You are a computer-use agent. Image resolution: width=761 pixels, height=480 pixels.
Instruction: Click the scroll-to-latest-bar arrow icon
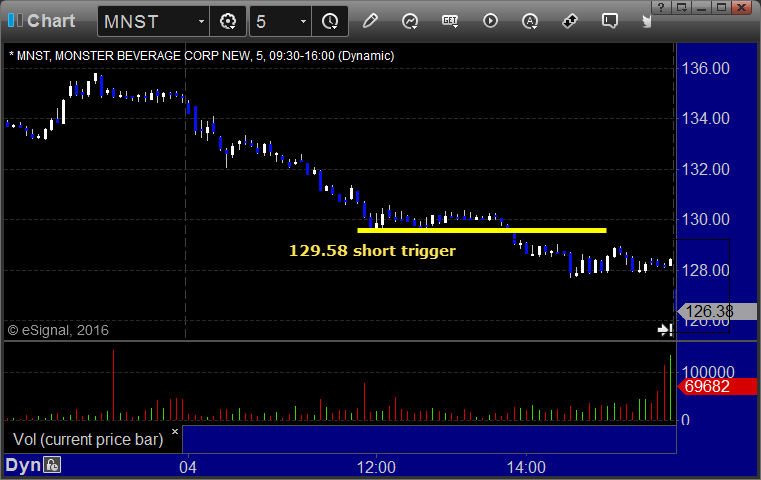click(665, 330)
